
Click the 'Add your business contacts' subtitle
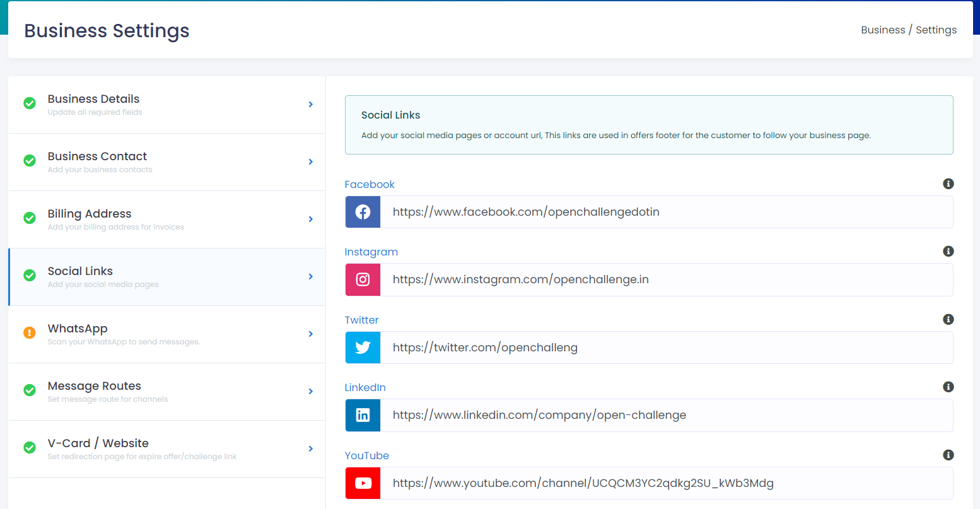point(100,170)
